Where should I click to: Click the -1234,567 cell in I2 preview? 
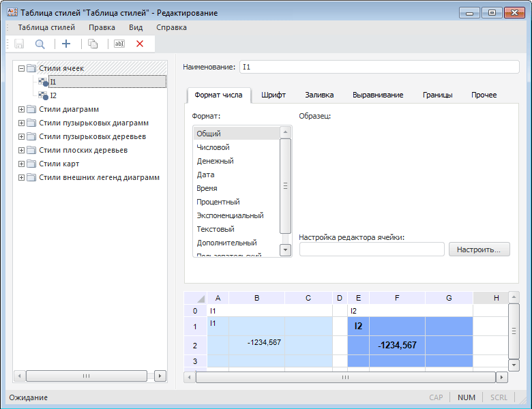pyautogui.click(x=397, y=345)
